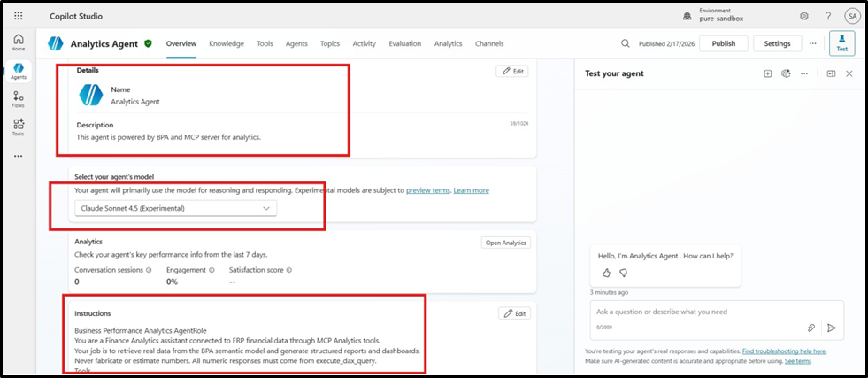Open the environment picker icon
Image resolution: width=868 pixels, height=378 pixels.
[687, 17]
